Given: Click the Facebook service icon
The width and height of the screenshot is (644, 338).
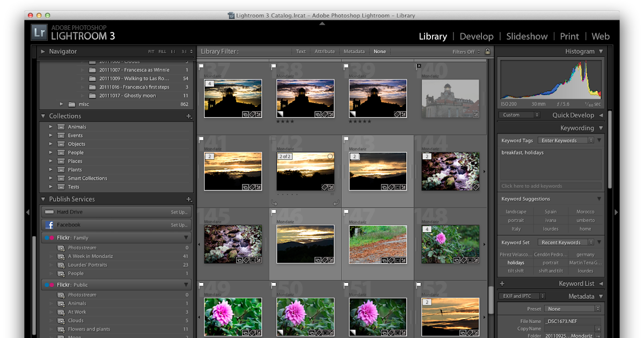Looking at the screenshot, I should click(x=49, y=225).
